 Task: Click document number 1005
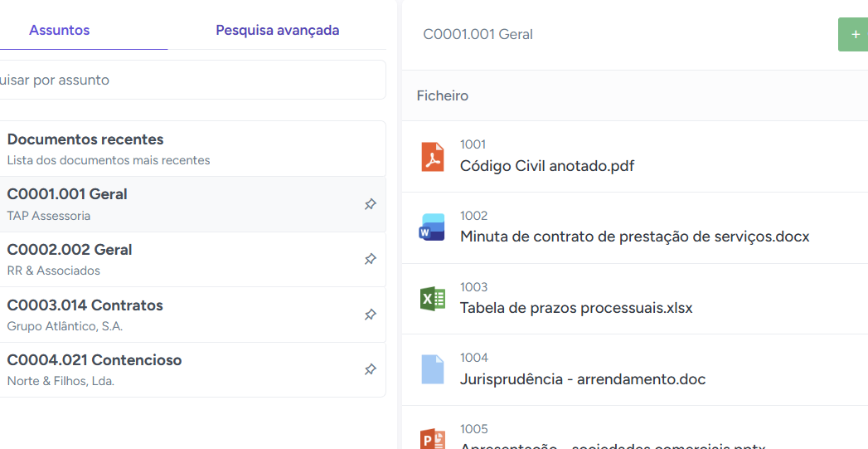[x=474, y=429]
